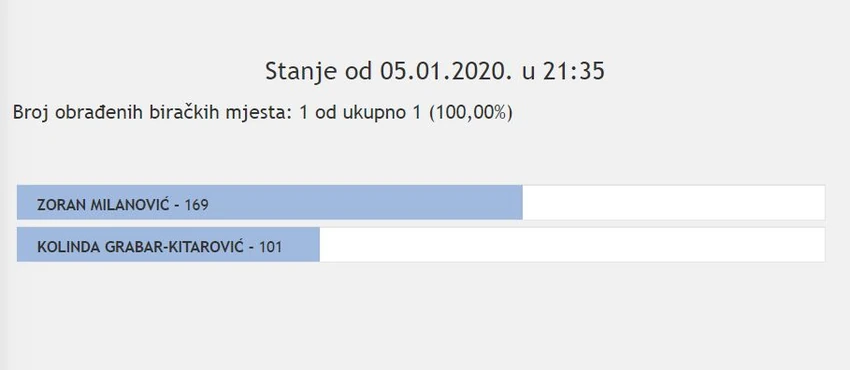Image resolution: width=850 pixels, height=370 pixels.
Task: Select the vote count 101
Action: 271,248
